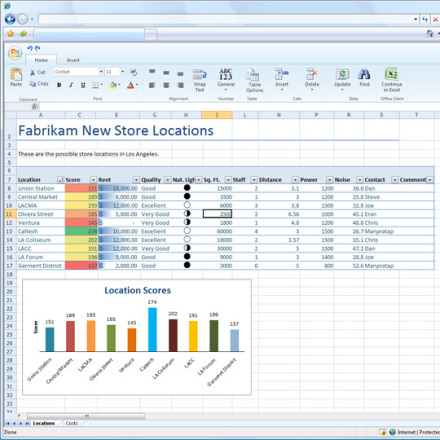Switch to the Home ribbon tab

coord(41,60)
